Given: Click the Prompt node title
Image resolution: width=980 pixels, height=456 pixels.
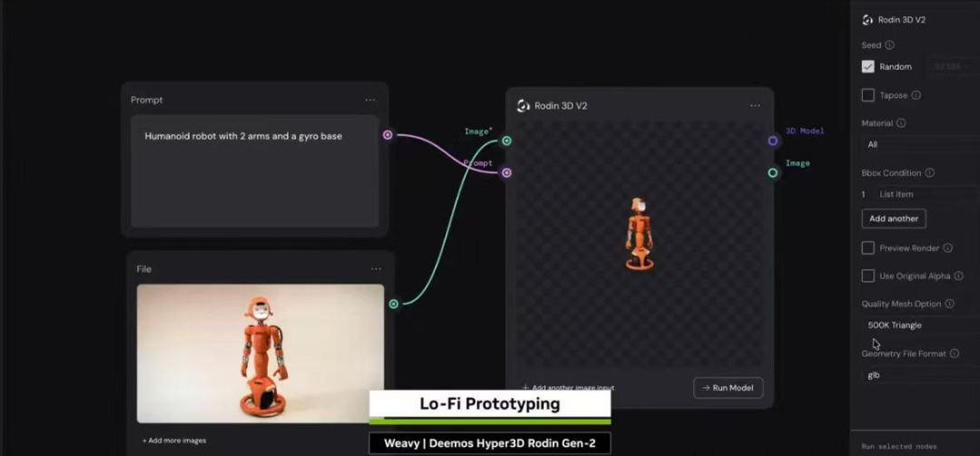Looking at the screenshot, I should tap(147, 100).
